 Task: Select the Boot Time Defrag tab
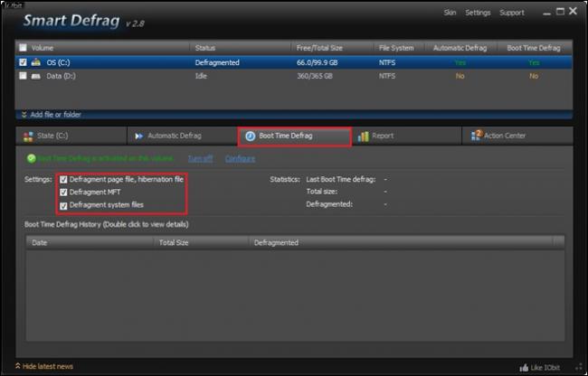pos(295,136)
